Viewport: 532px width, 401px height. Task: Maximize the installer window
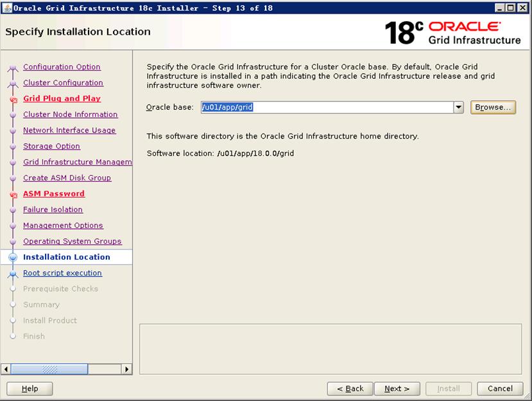(511, 8)
